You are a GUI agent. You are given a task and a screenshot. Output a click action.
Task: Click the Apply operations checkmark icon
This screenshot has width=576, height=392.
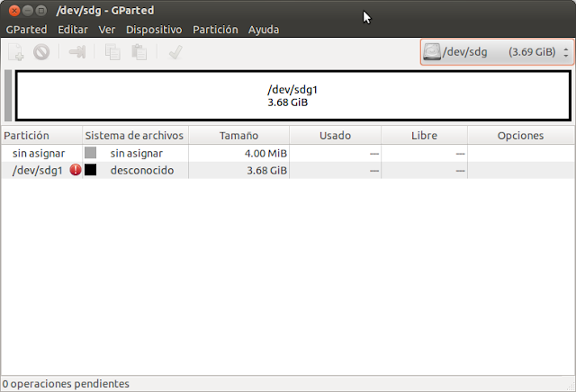175,52
